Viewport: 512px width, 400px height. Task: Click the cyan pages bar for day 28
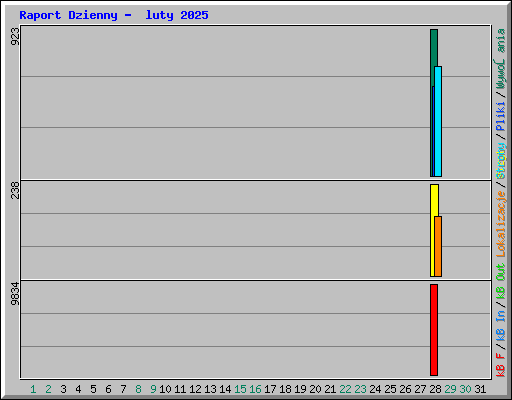click(438, 121)
